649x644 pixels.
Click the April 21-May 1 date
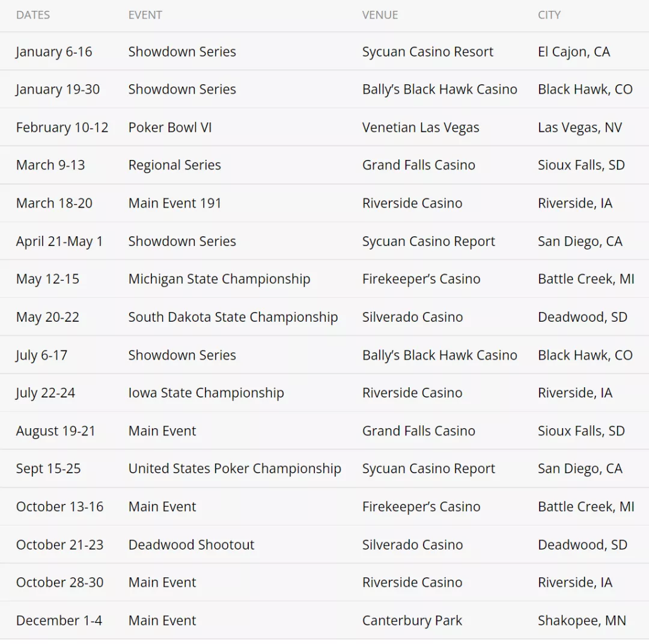point(59,242)
